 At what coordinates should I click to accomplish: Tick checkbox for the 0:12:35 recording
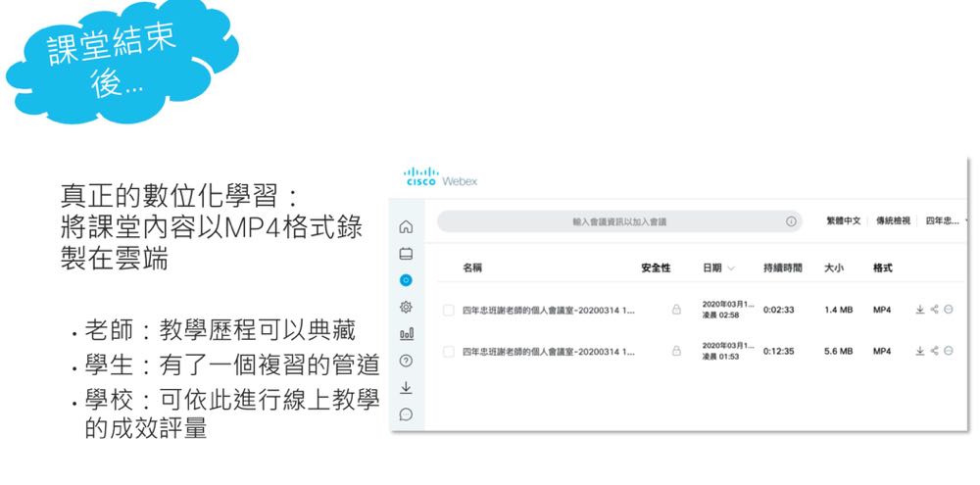point(448,352)
